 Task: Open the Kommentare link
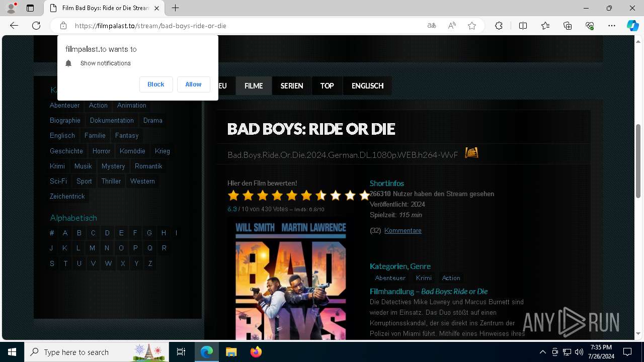click(x=403, y=231)
